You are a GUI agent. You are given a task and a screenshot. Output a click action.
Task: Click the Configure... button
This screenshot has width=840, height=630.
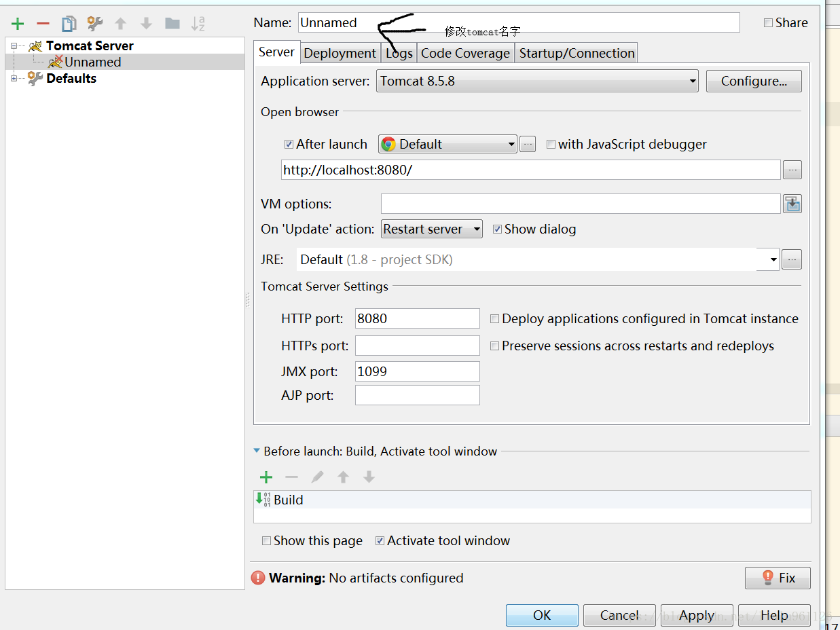click(754, 81)
